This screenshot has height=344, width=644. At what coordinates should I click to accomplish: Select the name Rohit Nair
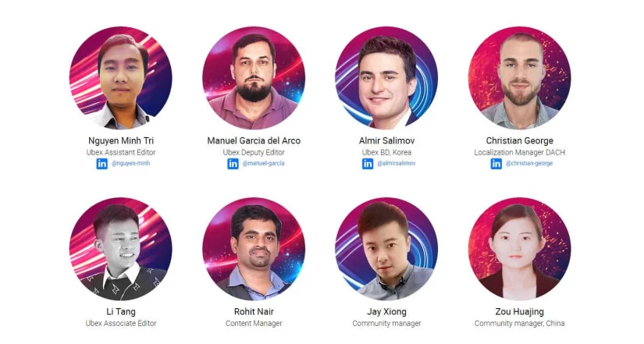pyautogui.click(x=254, y=311)
